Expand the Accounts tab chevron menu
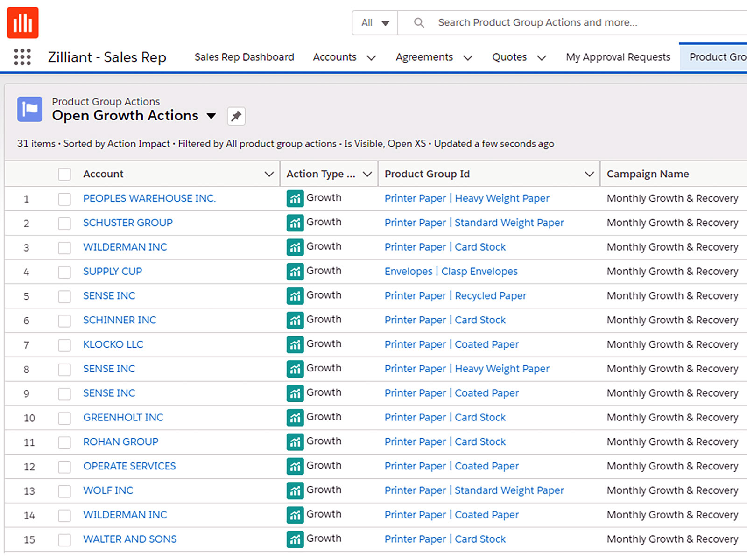This screenshot has height=560, width=747. (x=371, y=58)
